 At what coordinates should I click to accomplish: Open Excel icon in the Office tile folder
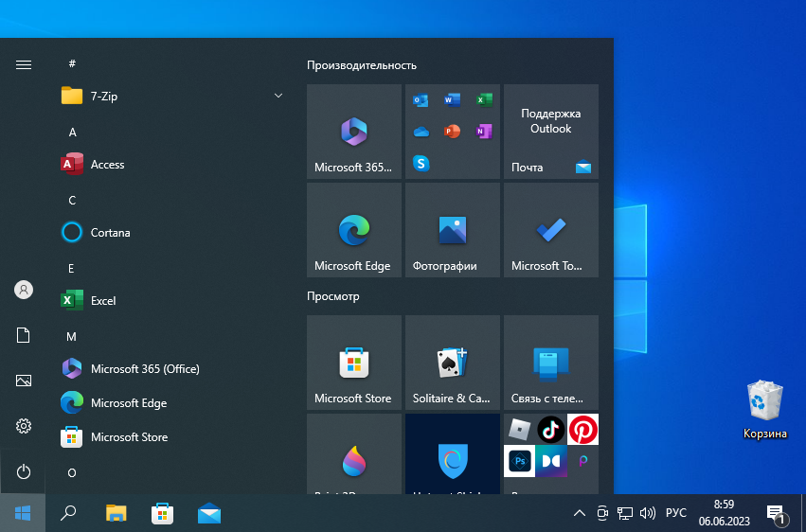(x=483, y=100)
